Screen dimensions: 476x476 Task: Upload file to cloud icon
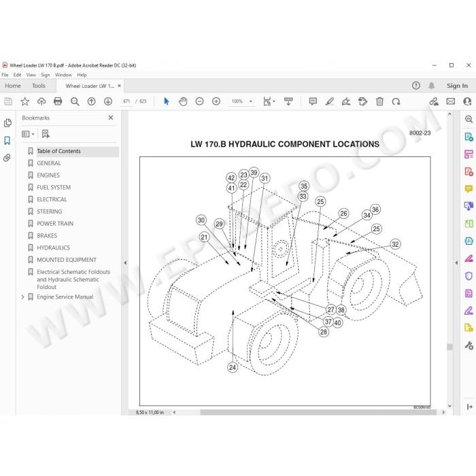[41, 101]
